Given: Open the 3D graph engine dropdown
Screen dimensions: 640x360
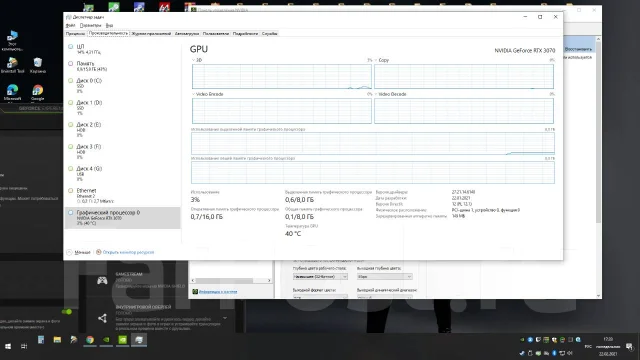Looking at the screenshot, I should click(x=193, y=60).
